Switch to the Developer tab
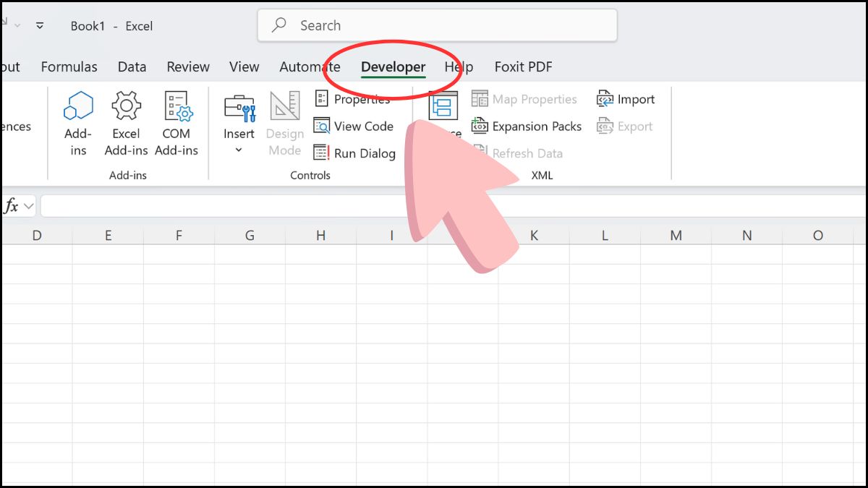Viewport: 868px width, 488px height. click(393, 67)
